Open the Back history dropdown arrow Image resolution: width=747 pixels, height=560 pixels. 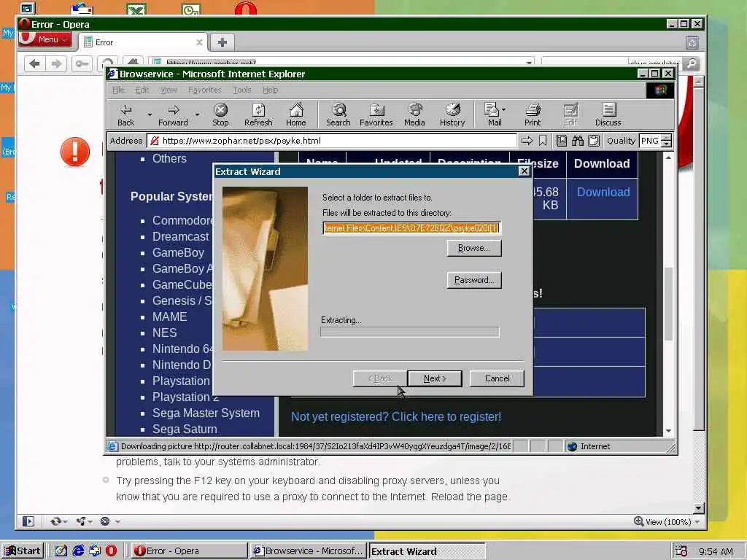tap(150, 114)
